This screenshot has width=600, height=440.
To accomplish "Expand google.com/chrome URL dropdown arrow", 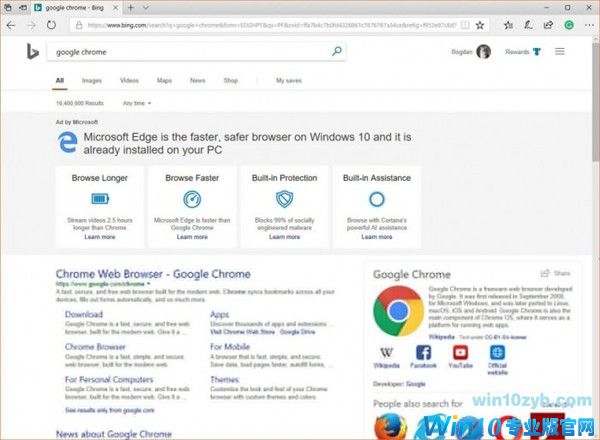I will click(x=148, y=284).
